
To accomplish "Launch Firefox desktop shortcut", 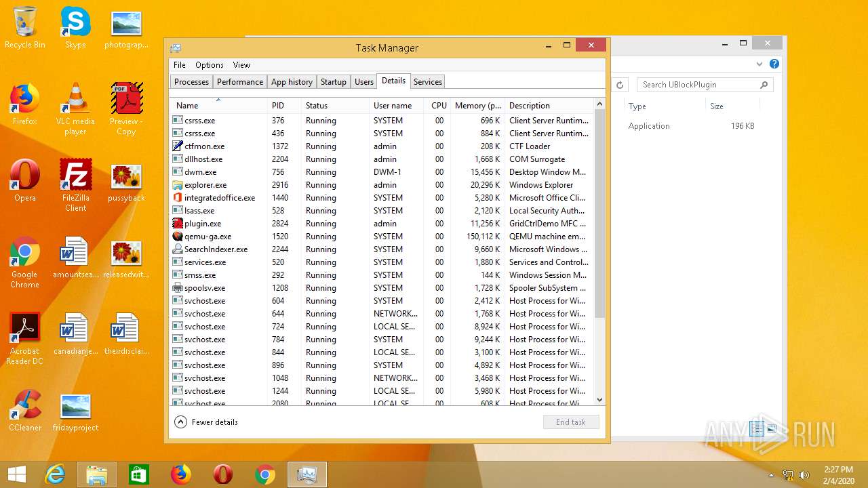I will click(x=25, y=104).
